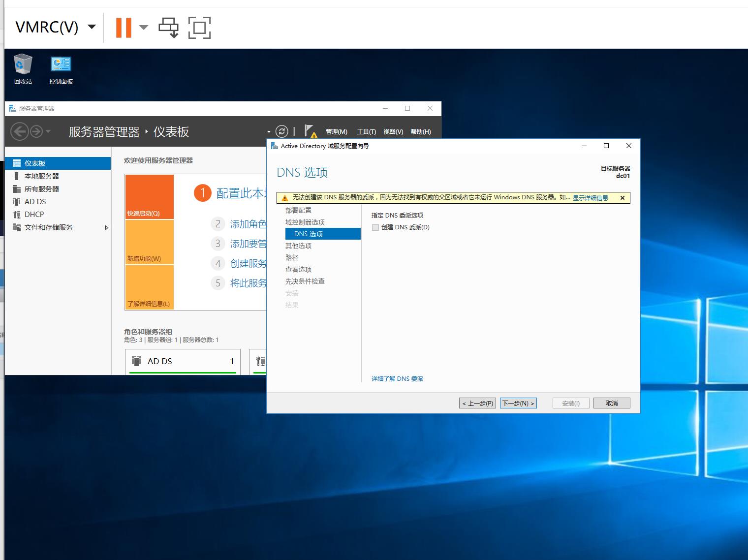
Task: Click the 添加角色 step 2 link
Action: click(x=248, y=224)
